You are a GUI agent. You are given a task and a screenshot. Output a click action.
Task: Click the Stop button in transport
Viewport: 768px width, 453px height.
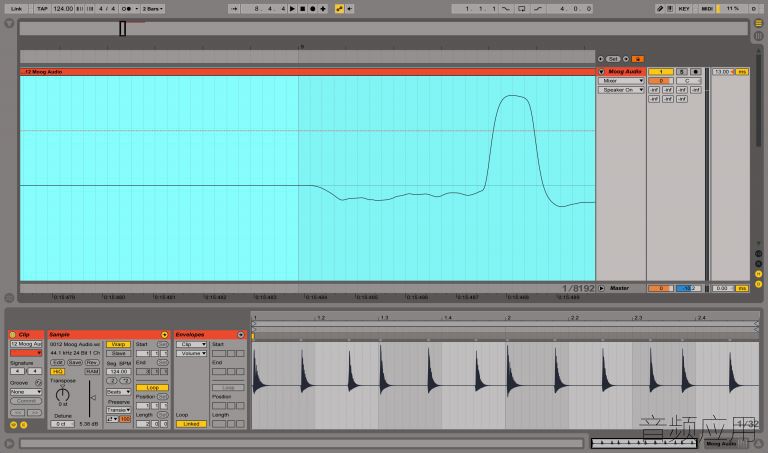(303, 9)
